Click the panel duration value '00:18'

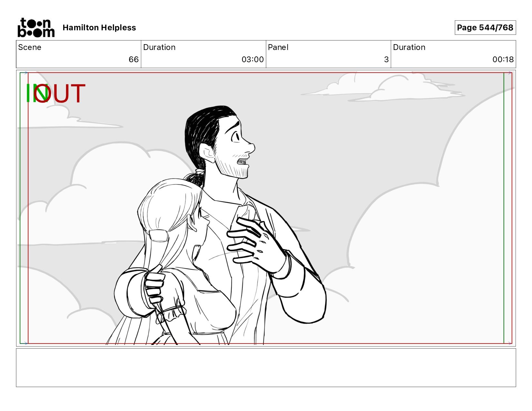pyautogui.click(x=503, y=59)
